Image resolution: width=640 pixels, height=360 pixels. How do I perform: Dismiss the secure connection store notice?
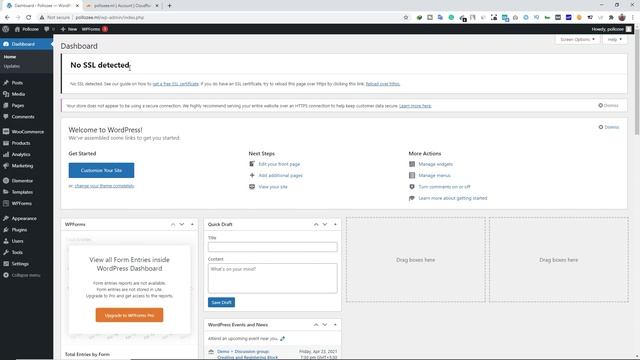[x=608, y=106]
